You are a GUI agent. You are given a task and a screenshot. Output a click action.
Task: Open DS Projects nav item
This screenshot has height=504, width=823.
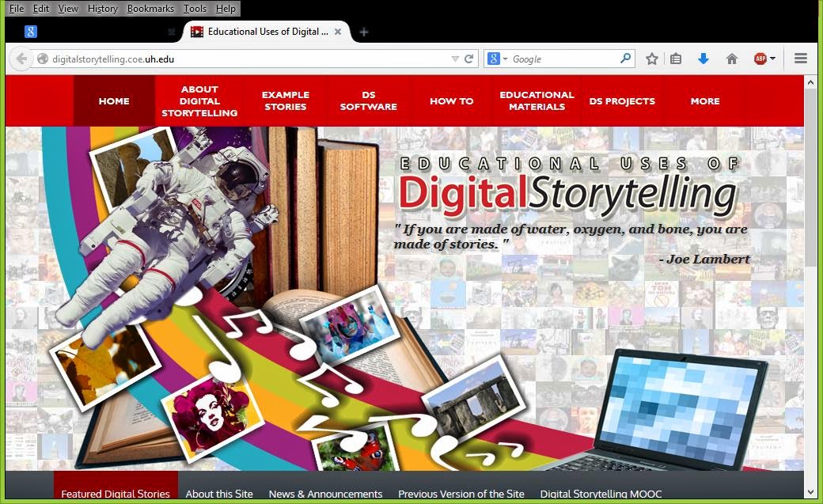click(622, 100)
